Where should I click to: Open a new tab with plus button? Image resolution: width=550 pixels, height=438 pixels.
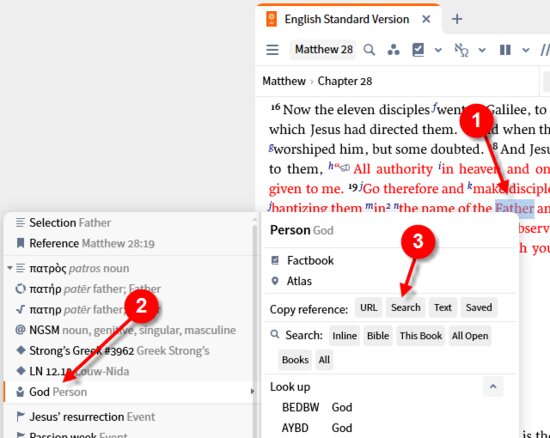(457, 19)
